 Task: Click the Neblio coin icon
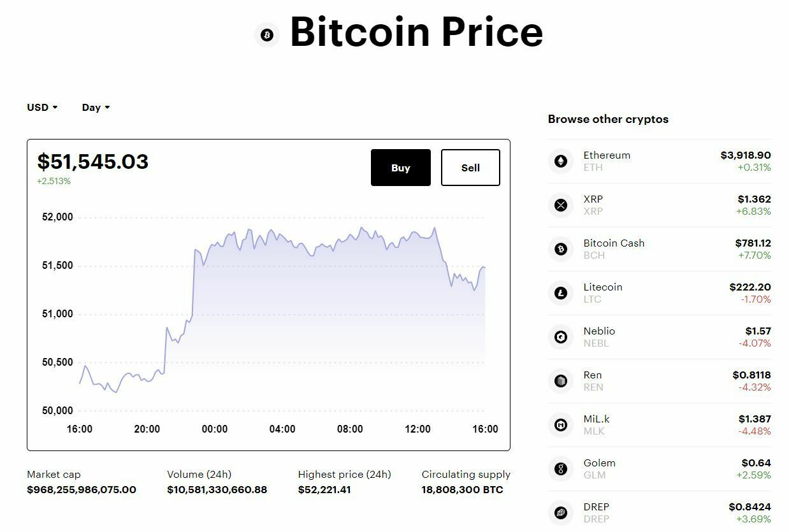(560, 336)
